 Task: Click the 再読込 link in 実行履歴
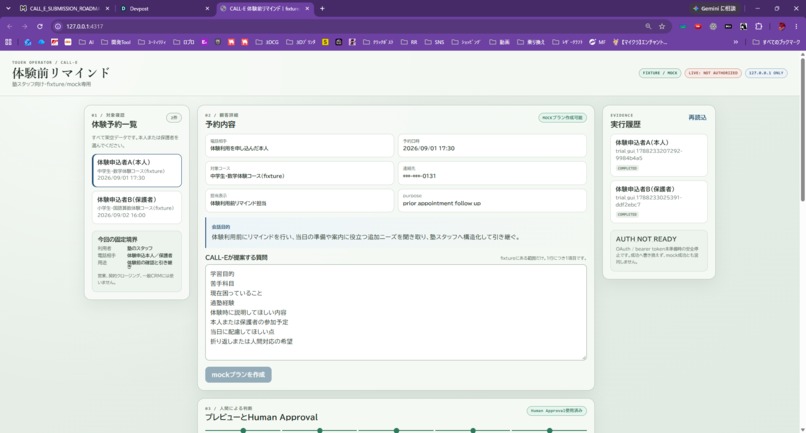pos(697,118)
